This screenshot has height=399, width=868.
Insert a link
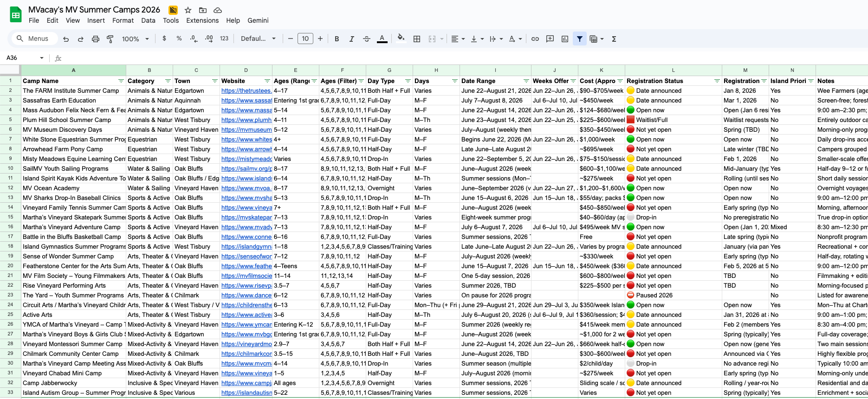point(535,39)
